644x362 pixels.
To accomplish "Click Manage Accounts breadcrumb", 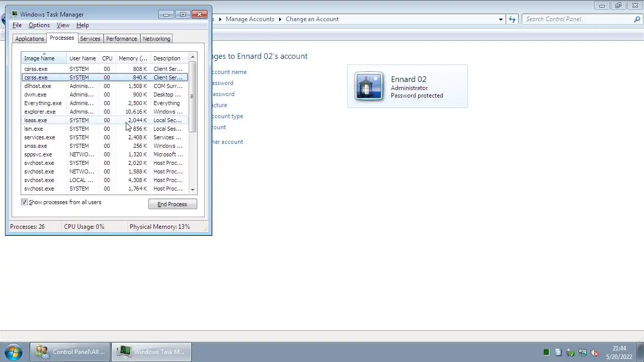I will coord(250,19).
